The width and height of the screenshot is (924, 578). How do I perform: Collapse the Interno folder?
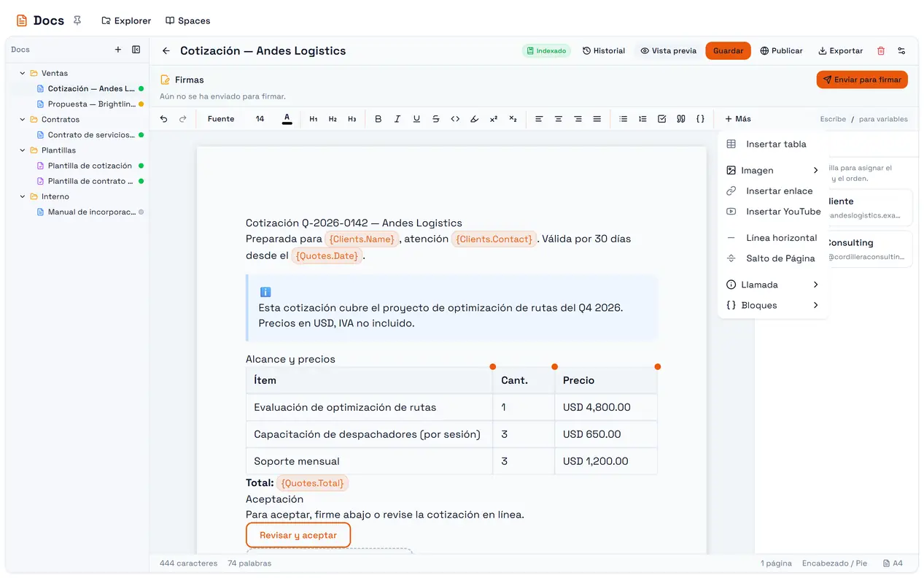click(23, 196)
